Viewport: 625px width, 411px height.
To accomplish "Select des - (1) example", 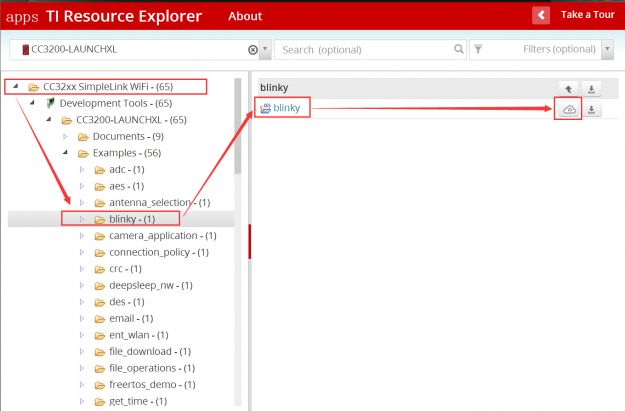I will click(x=127, y=302).
